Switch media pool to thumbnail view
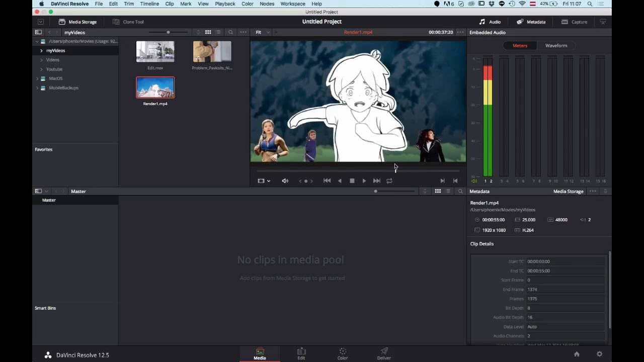 tap(438, 192)
